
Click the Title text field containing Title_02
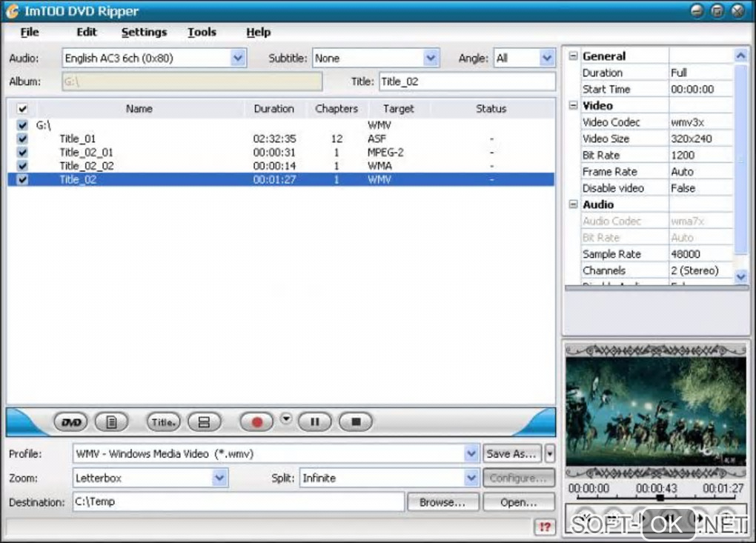(467, 82)
